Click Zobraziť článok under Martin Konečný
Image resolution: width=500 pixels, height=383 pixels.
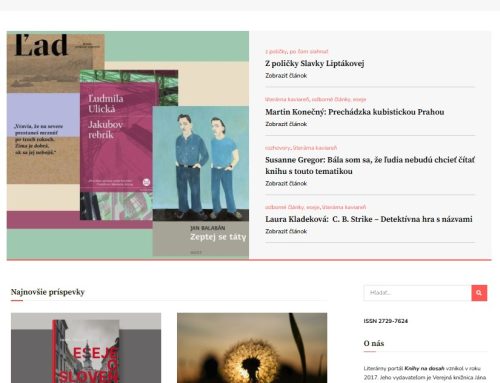[286, 124]
